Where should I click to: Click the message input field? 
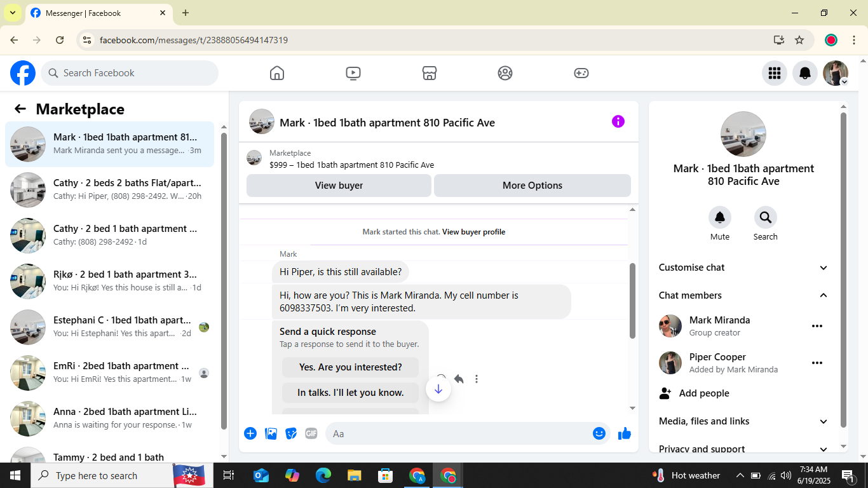(x=459, y=433)
